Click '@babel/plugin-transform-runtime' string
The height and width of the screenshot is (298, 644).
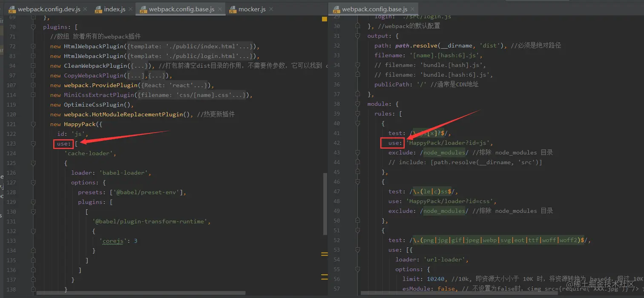click(150, 221)
